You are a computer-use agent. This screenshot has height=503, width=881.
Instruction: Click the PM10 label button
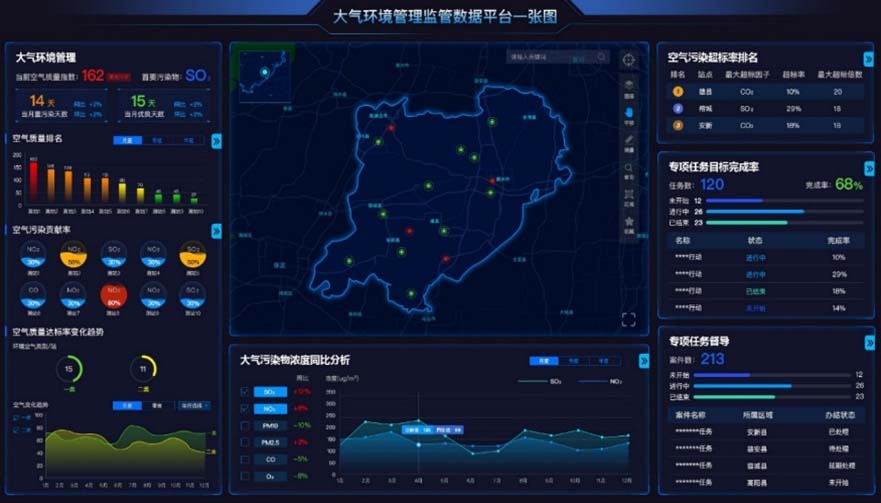click(x=270, y=425)
